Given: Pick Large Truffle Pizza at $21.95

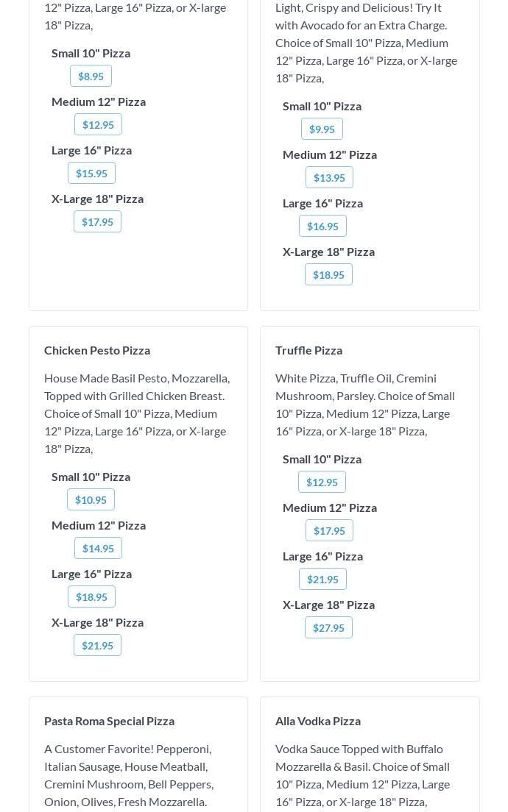Looking at the screenshot, I should click(x=322, y=579).
